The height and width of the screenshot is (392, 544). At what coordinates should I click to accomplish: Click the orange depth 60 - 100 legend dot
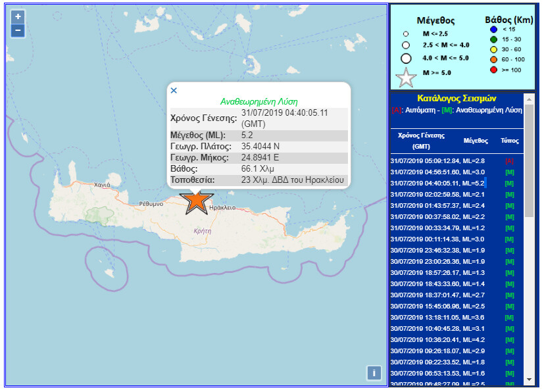click(494, 60)
